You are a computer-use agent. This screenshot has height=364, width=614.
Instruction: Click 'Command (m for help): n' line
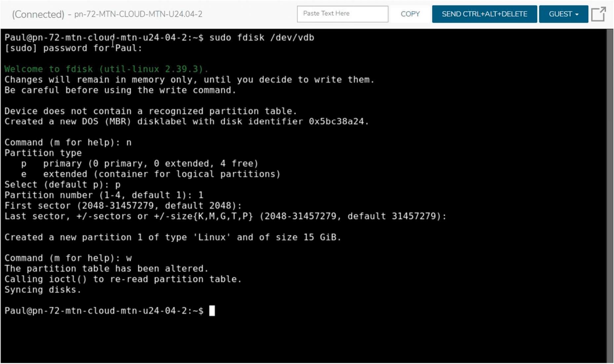click(x=68, y=143)
